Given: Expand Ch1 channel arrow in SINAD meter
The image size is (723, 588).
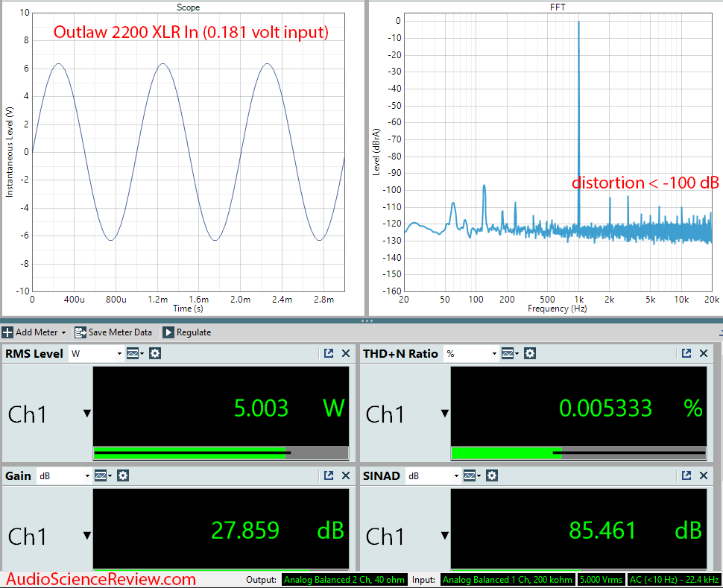Looking at the screenshot, I should 445,535.
